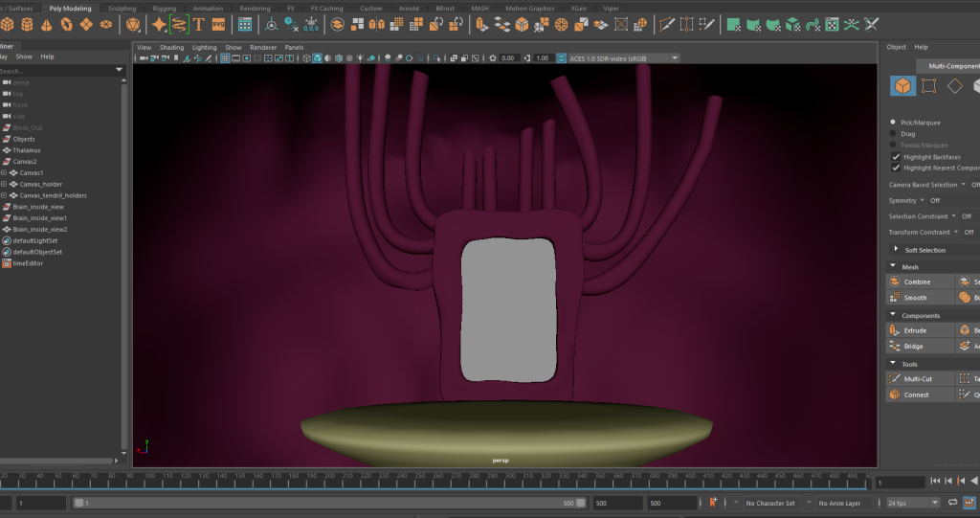This screenshot has width=980, height=518.
Task: Click the Combine mesh button
Action: [916, 282]
